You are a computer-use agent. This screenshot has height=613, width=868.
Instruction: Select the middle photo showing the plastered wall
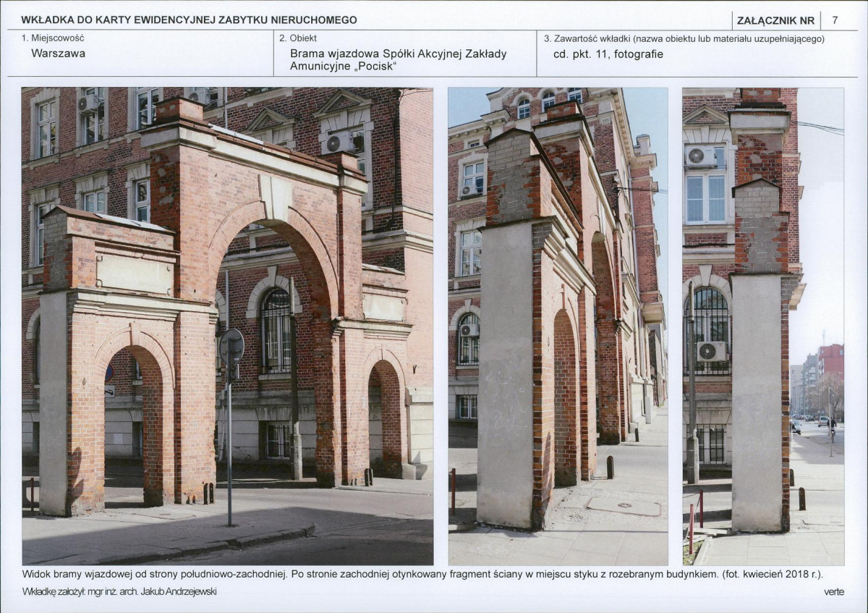tap(558, 326)
